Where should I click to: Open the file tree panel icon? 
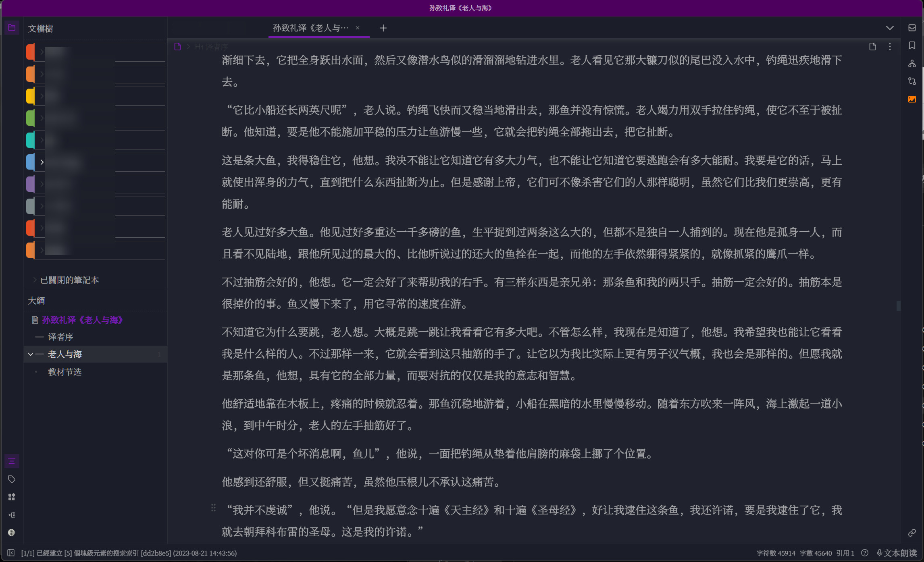tap(12, 28)
